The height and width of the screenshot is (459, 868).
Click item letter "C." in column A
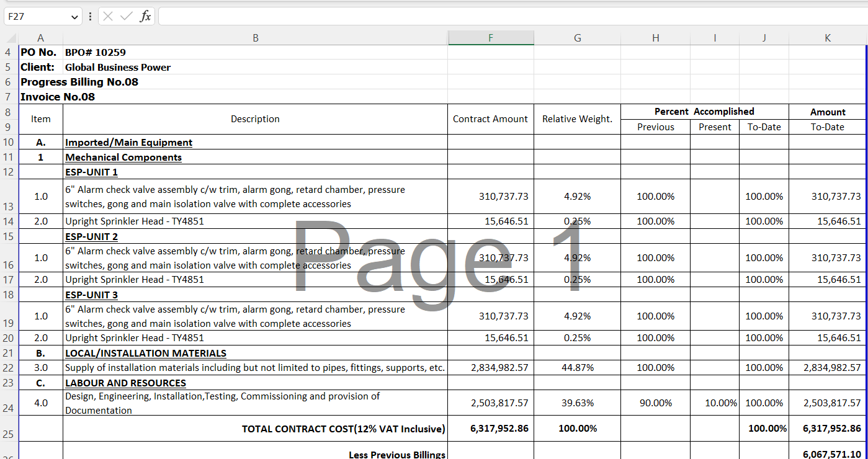tap(41, 383)
